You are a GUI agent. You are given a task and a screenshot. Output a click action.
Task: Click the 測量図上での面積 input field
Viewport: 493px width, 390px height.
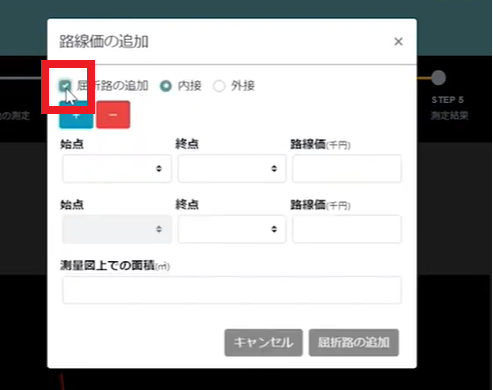pos(232,290)
